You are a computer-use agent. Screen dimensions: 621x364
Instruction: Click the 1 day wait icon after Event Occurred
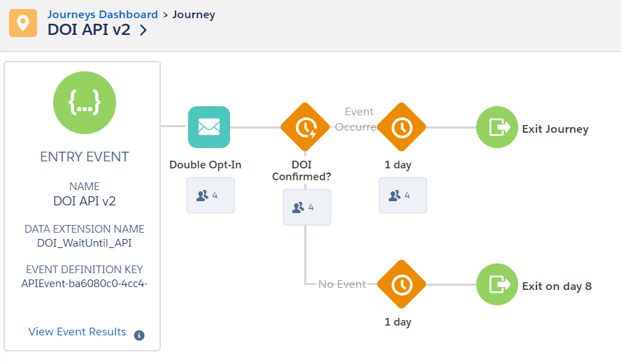(x=401, y=127)
